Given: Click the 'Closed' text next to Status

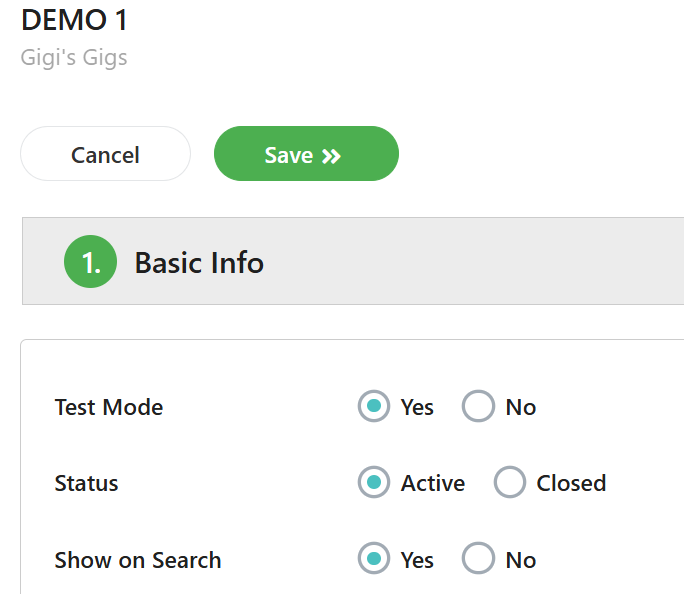Looking at the screenshot, I should [x=571, y=483].
